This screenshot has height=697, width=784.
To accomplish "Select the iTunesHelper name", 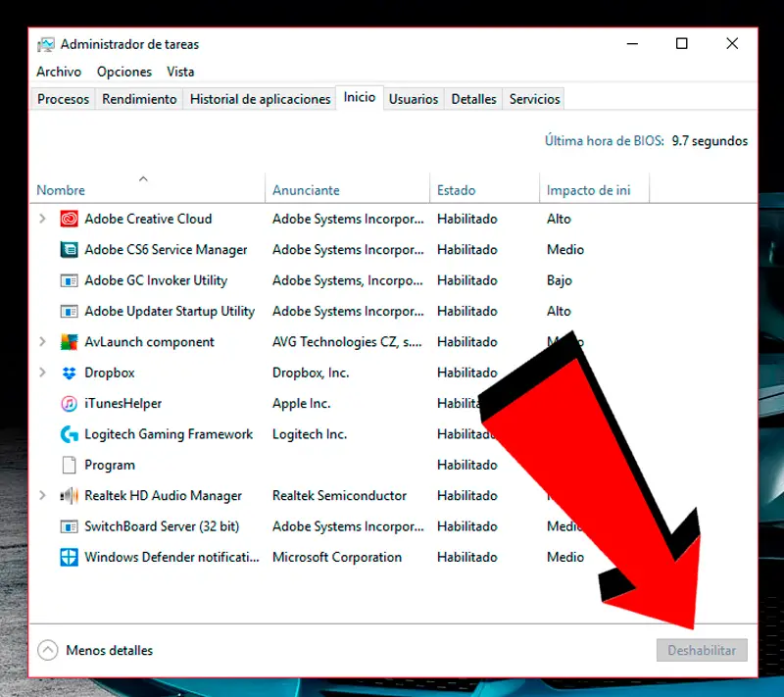I will click(x=123, y=404).
